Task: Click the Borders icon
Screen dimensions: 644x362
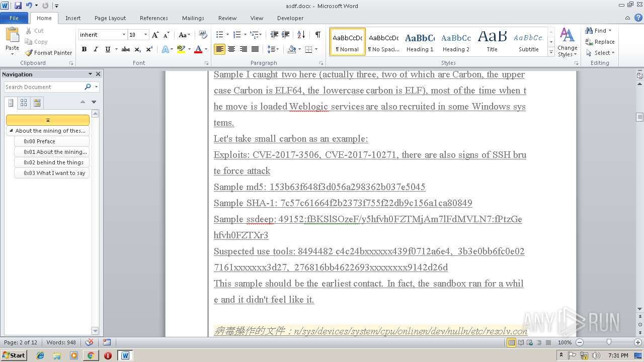Action: click(308, 49)
